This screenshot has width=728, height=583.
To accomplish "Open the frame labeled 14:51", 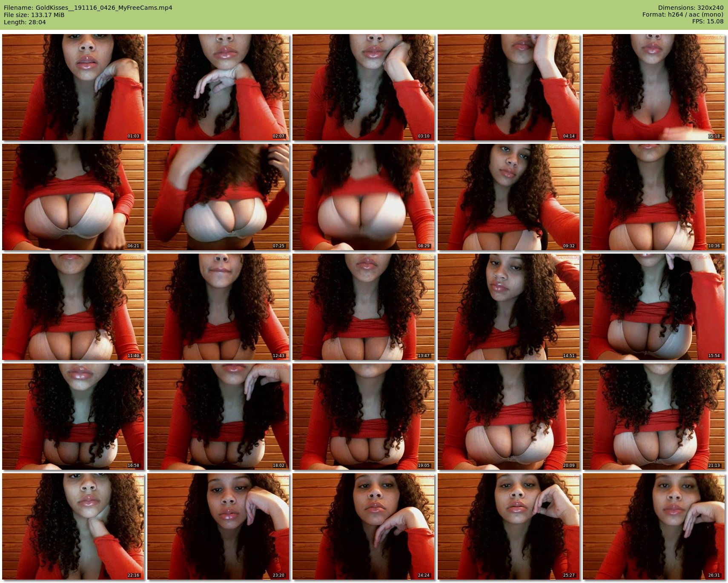I will click(x=509, y=307).
